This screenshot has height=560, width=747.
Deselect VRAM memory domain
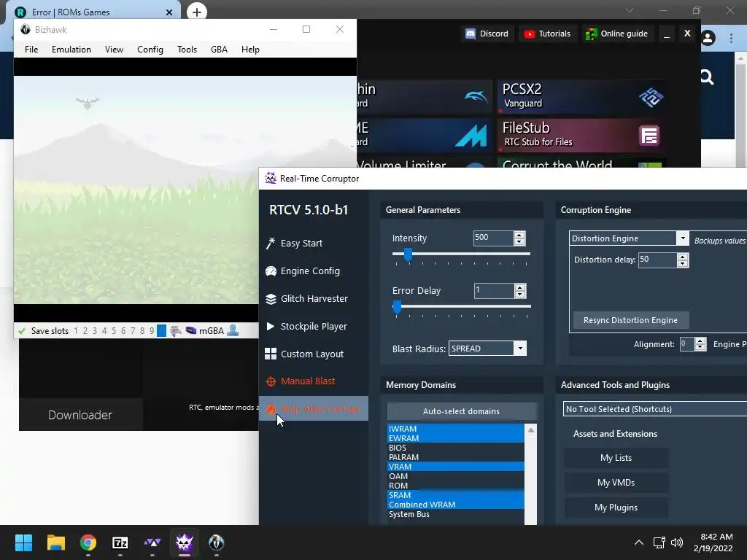click(456, 467)
